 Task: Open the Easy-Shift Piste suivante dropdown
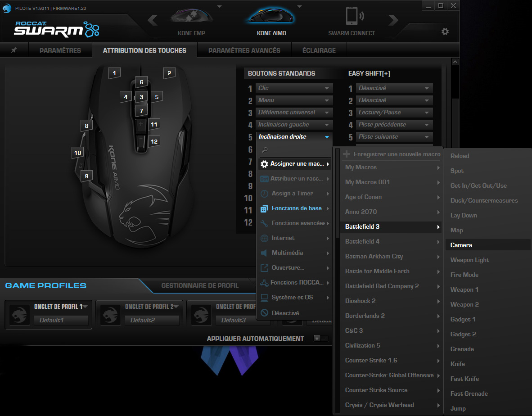tap(394, 137)
